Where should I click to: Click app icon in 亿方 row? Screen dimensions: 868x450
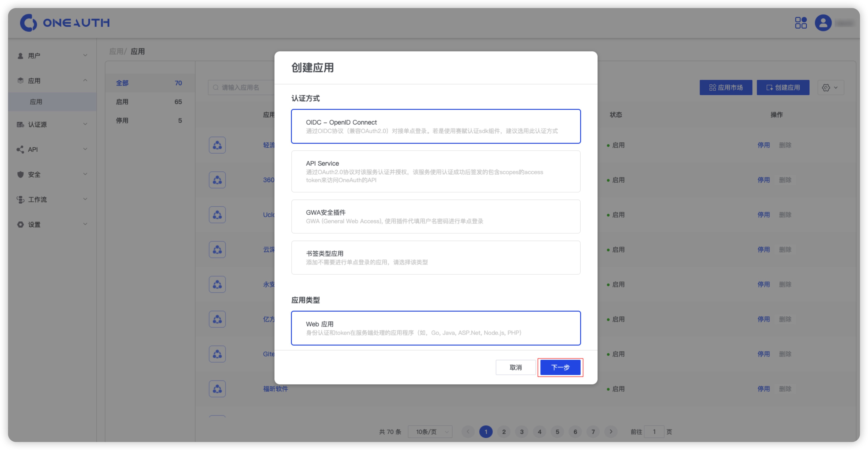(x=217, y=319)
